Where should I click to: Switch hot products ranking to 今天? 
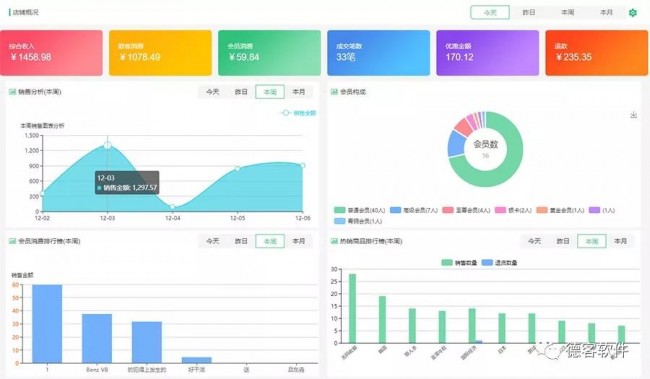point(534,241)
